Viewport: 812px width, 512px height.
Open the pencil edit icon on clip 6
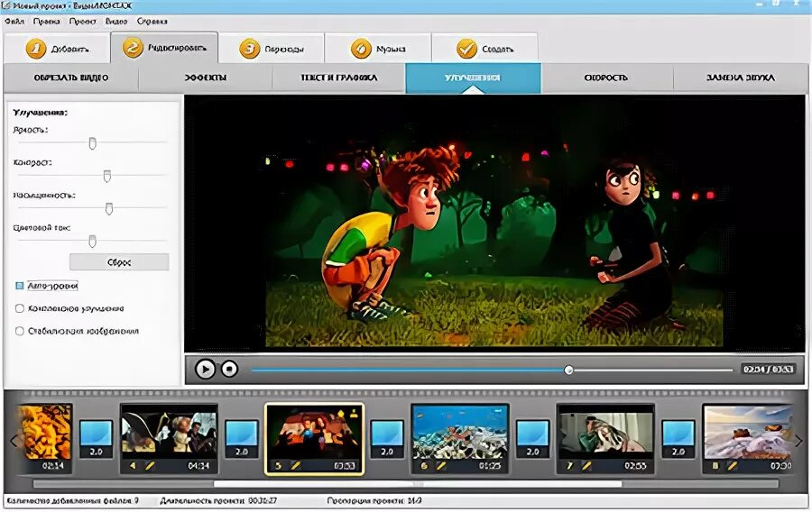[x=440, y=466]
